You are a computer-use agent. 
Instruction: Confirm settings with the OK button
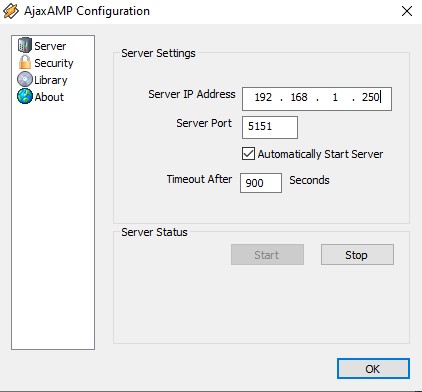pos(373,369)
